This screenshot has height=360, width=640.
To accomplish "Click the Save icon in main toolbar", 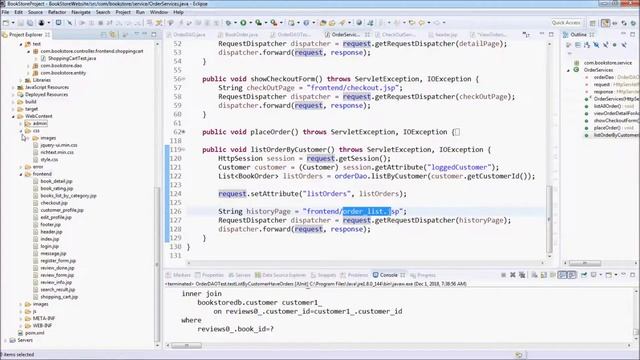I will (x=20, y=23).
